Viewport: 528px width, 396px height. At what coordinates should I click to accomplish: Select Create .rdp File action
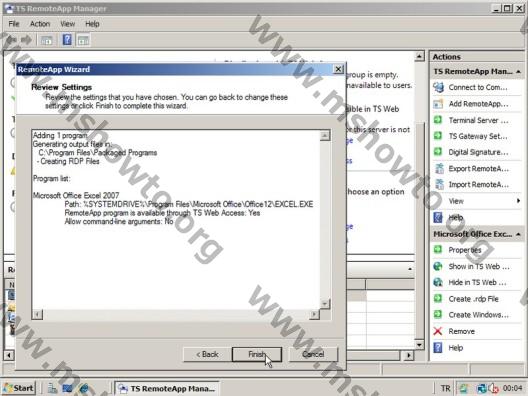[473, 299]
